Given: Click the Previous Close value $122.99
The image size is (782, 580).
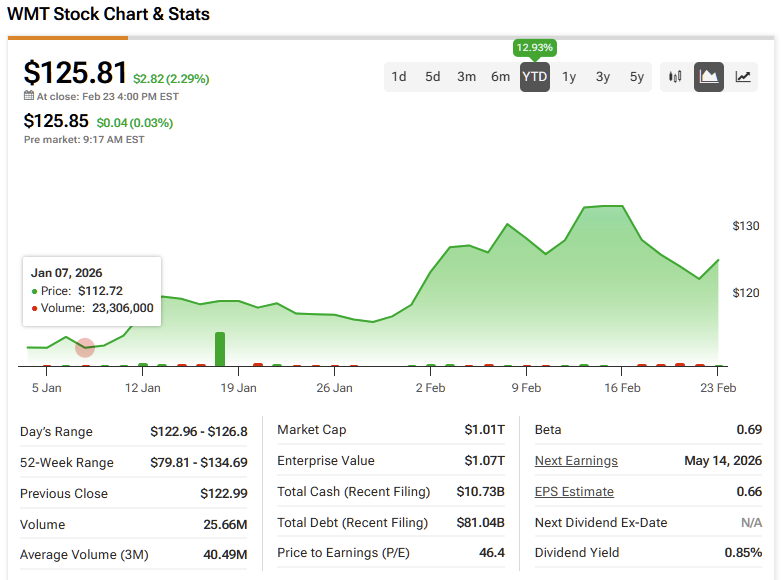Looking at the screenshot, I should point(223,493).
